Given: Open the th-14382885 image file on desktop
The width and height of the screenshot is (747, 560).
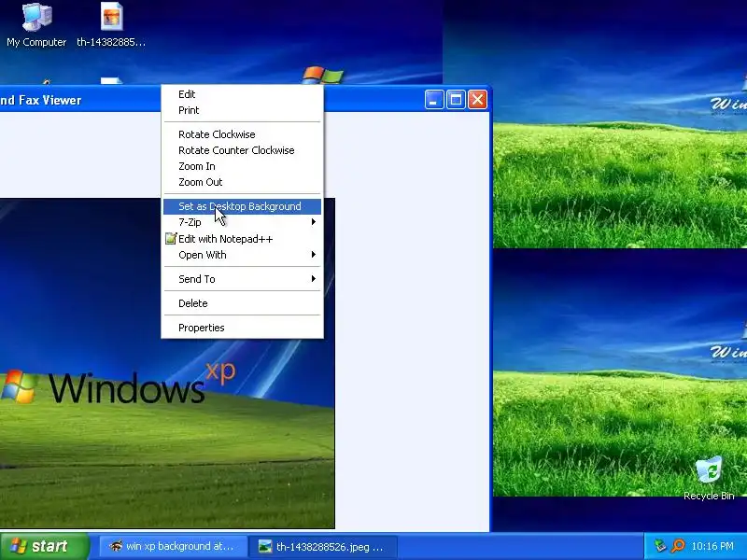Looking at the screenshot, I should pyautogui.click(x=111, y=26).
